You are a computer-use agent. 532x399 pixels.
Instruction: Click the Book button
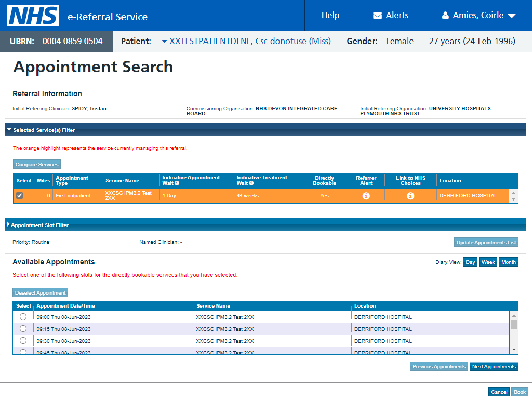520,392
